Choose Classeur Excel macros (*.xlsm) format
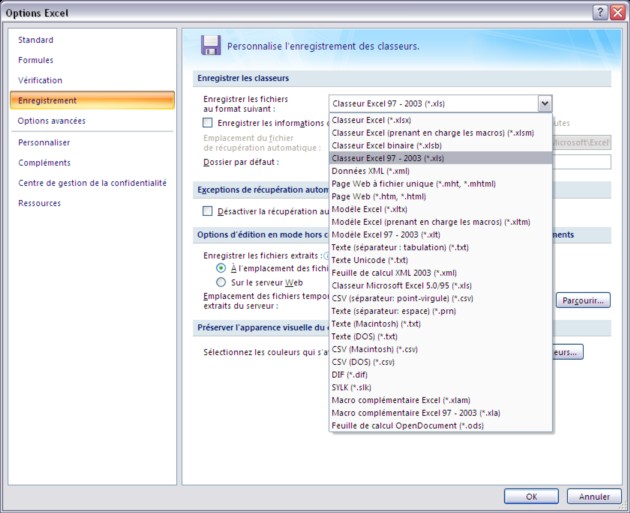 440,133
